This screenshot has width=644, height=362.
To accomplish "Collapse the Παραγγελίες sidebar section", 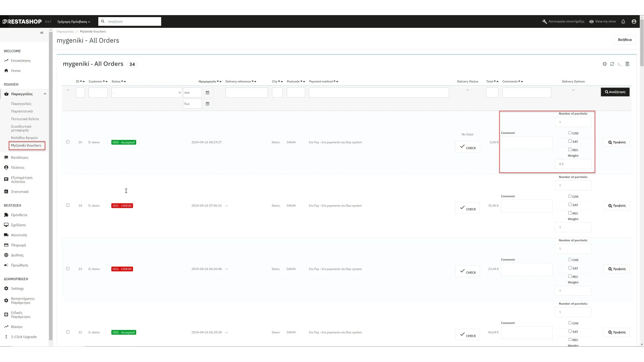I will click(45, 94).
